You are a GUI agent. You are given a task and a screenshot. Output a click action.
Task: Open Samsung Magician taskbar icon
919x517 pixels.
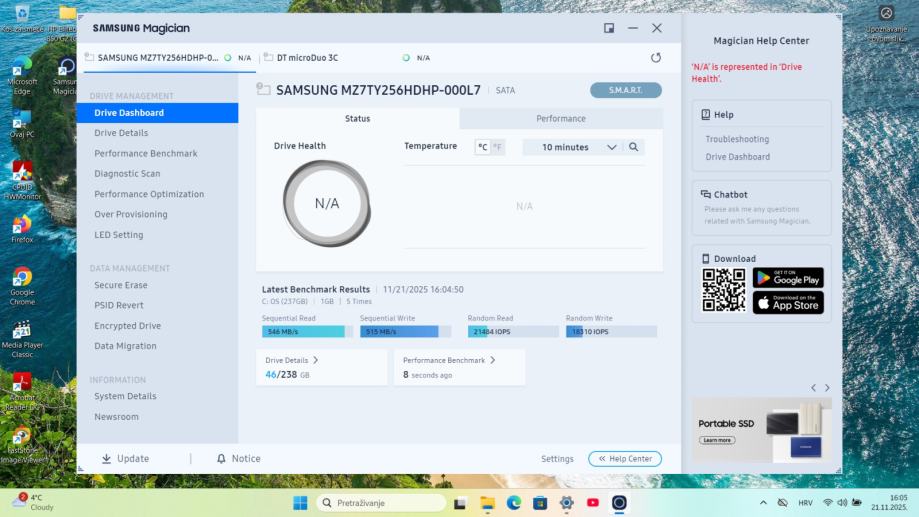click(x=619, y=503)
